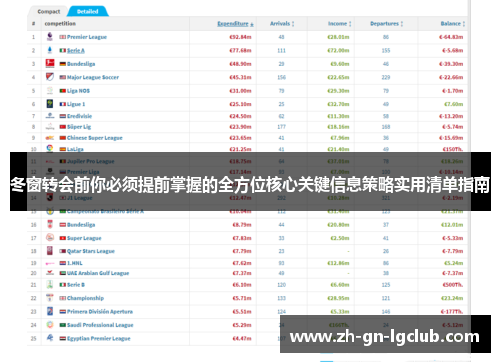Open the Serie A competition link
The width and height of the screenshot is (500, 362).
click(76, 51)
